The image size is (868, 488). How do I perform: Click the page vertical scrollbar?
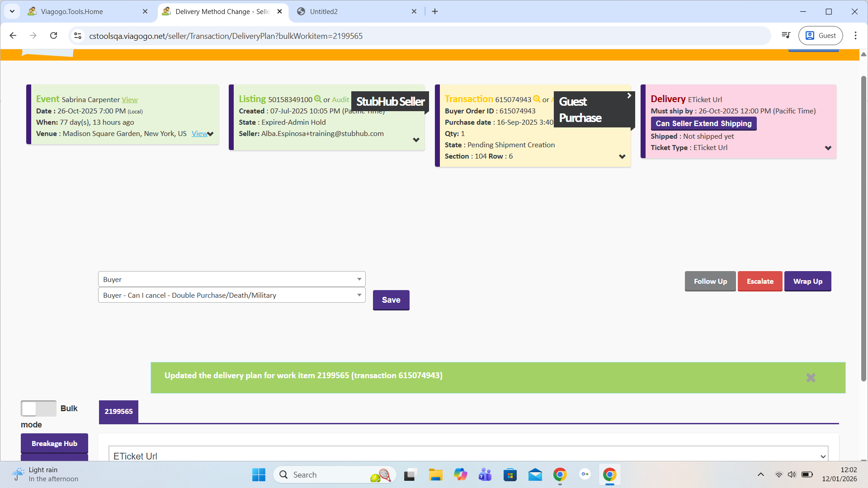(x=863, y=226)
